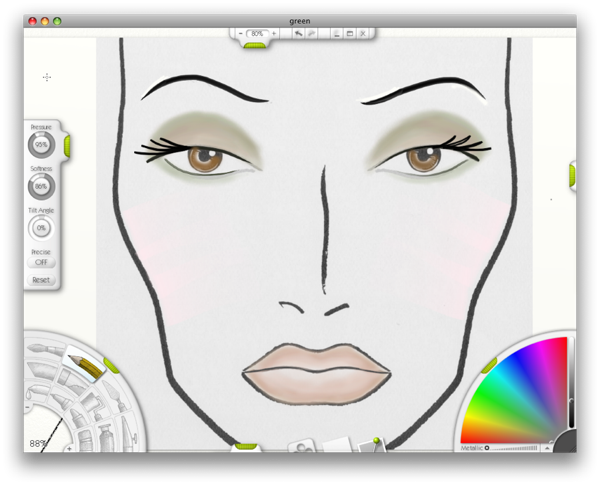Click the zoom out minus button
Viewport: 600px width, 485px height.
[x=241, y=33]
